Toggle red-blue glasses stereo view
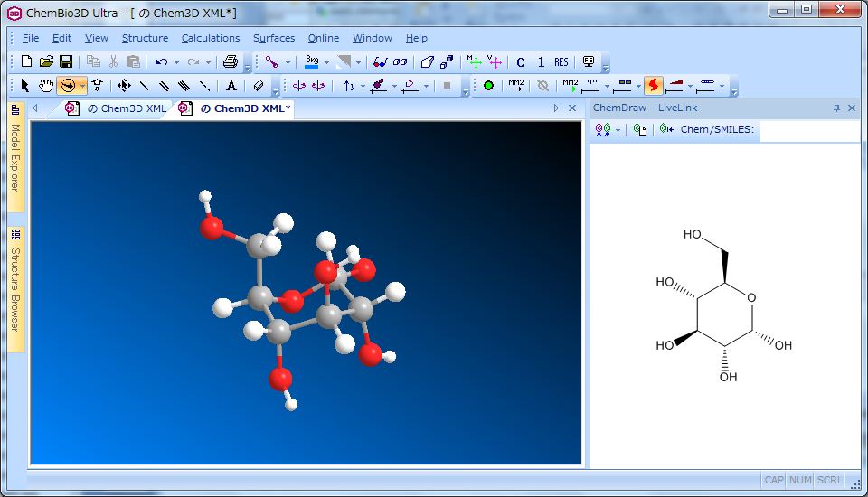This screenshot has height=497, width=868. click(x=379, y=62)
